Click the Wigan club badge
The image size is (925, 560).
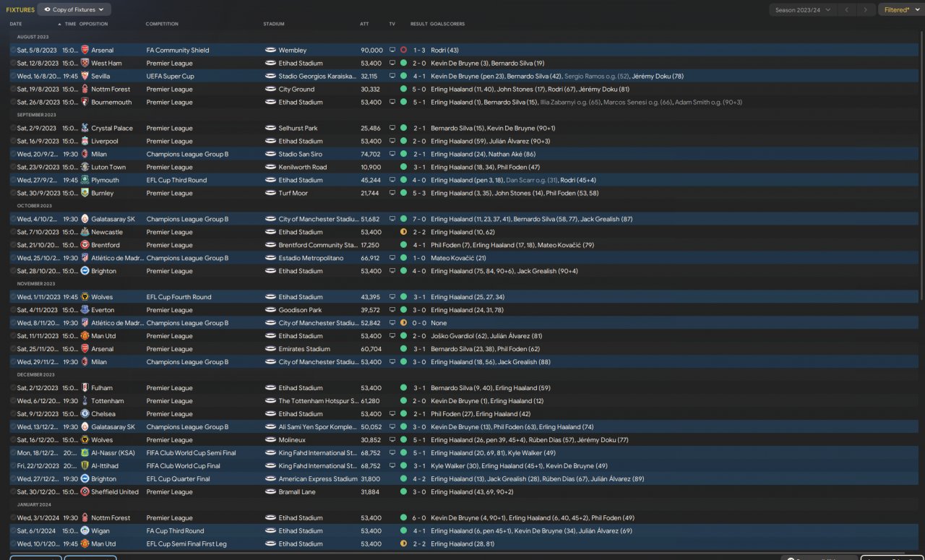click(x=85, y=532)
